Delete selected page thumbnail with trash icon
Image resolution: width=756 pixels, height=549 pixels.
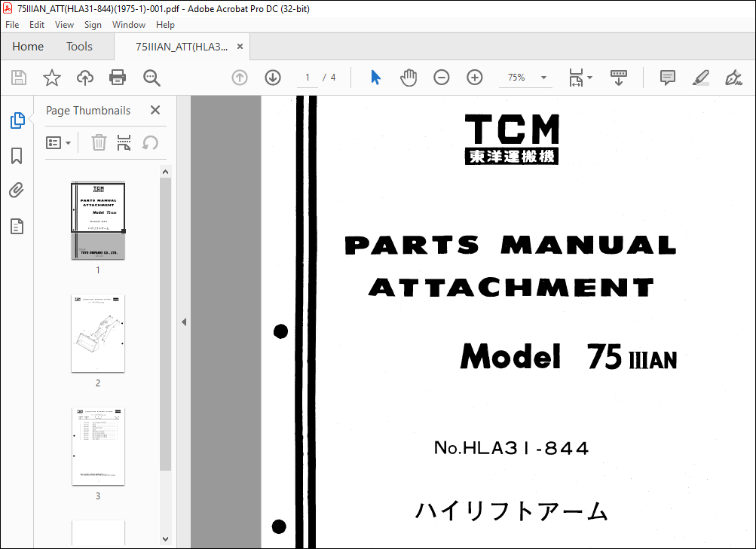click(99, 142)
